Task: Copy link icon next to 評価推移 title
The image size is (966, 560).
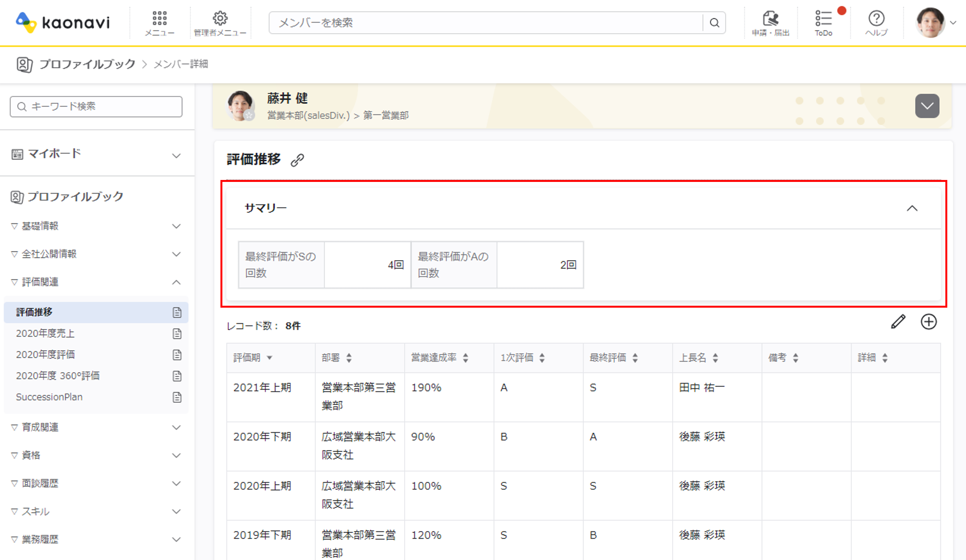Action: [x=297, y=160]
